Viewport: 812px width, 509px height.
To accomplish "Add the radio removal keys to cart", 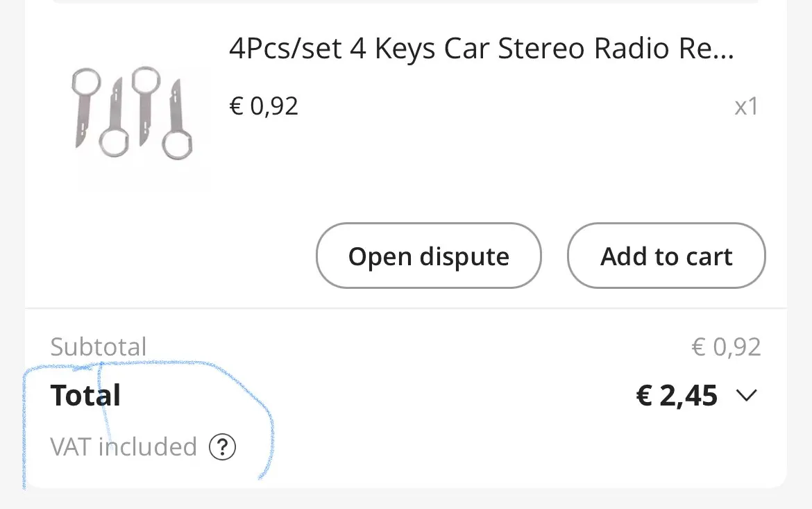I will 666,256.
